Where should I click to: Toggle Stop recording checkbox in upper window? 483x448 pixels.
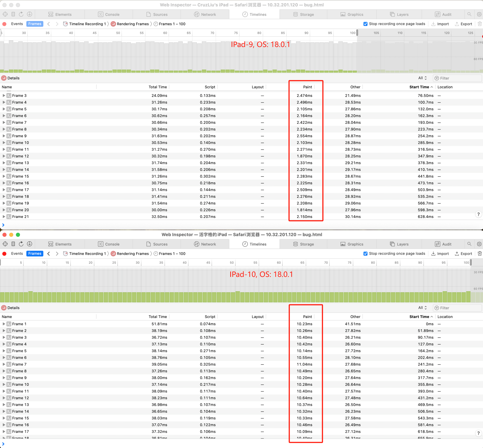tap(365, 24)
